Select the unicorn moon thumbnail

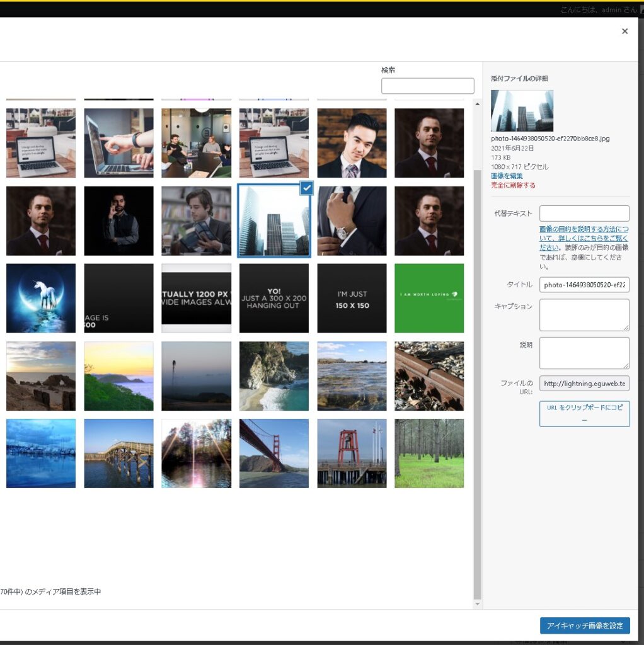tap(41, 298)
